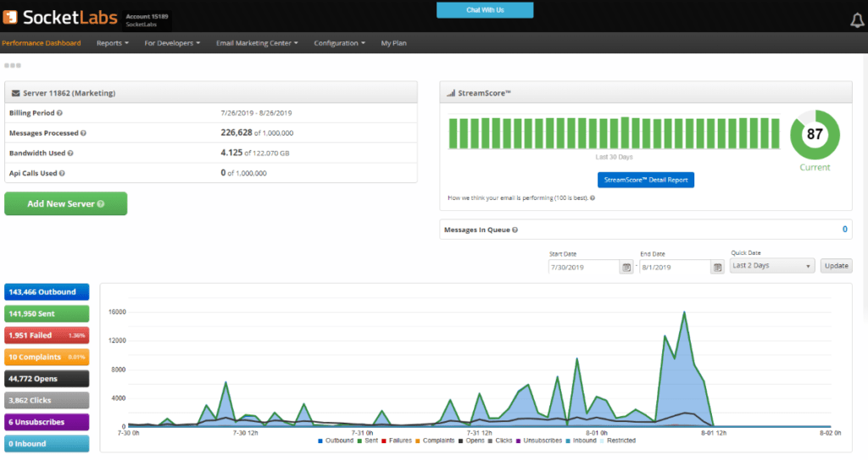Toggle Complaints series in chart legend
This screenshot has height=460, width=868.
435,441
